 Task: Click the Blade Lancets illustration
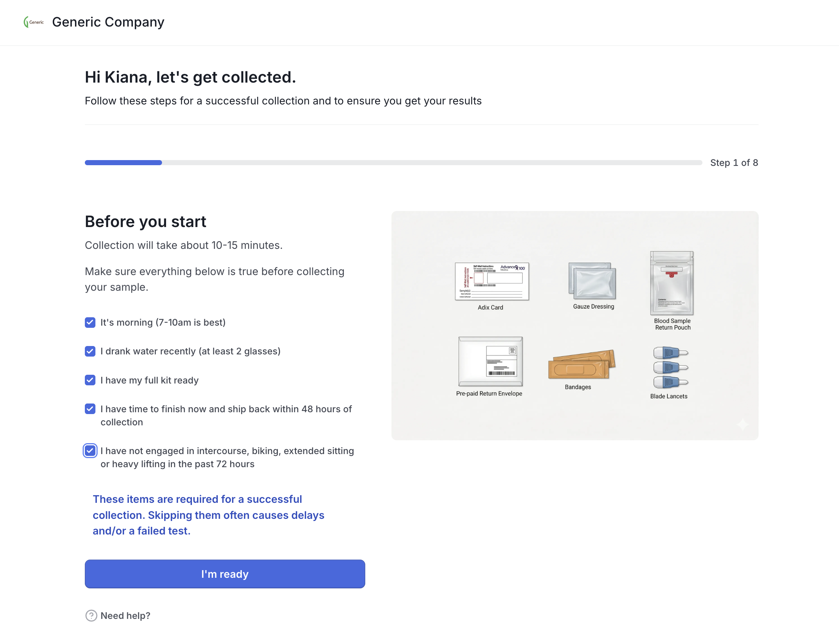[x=670, y=367]
